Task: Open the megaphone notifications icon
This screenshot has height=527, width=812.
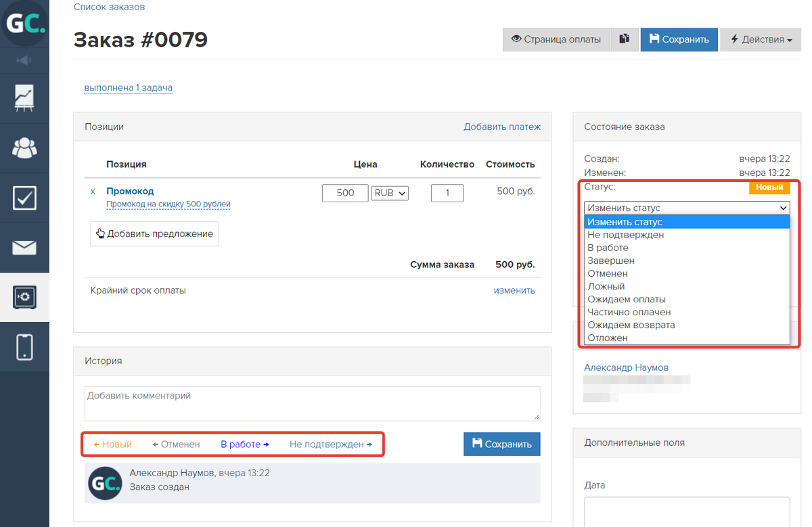Action: tap(24, 61)
